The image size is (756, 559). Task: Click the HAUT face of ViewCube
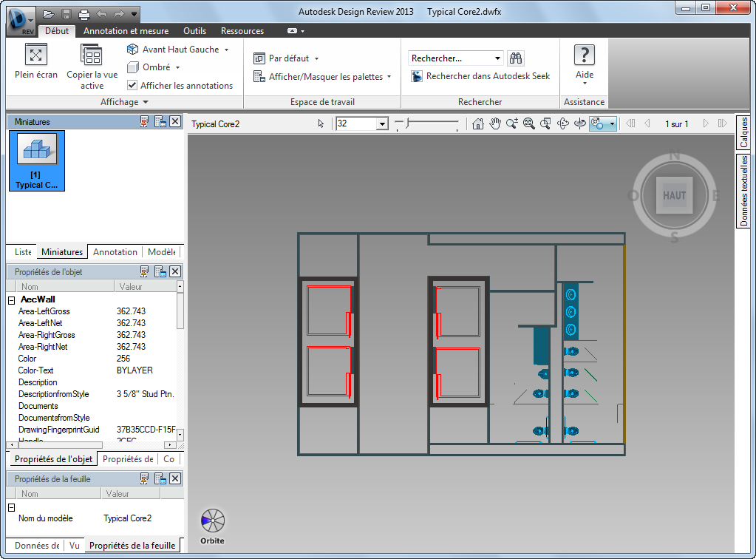click(674, 195)
